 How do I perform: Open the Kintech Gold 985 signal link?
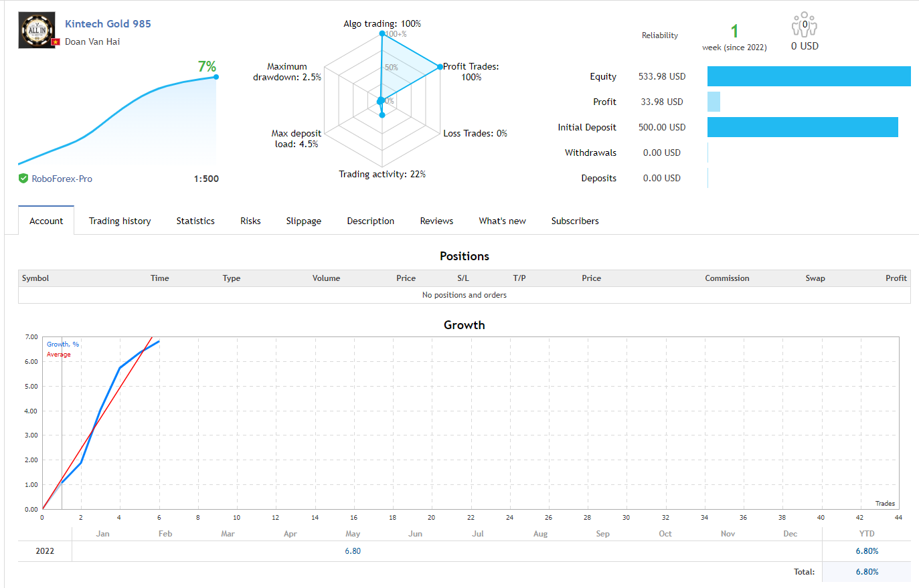coord(108,23)
